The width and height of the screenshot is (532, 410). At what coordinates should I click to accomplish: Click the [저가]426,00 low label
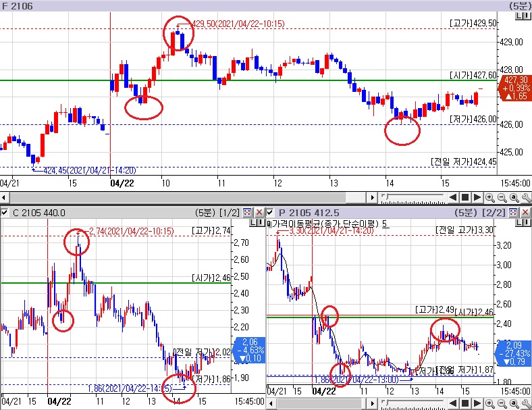[x=473, y=119]
